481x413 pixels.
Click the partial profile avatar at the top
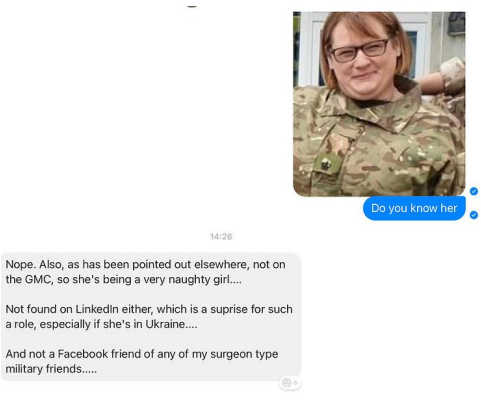pyautogui.click(x=192, y=6)
